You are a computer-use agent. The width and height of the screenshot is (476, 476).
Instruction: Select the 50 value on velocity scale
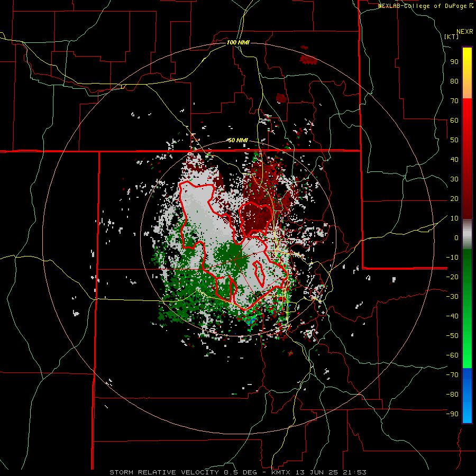[x=454, y=140]
